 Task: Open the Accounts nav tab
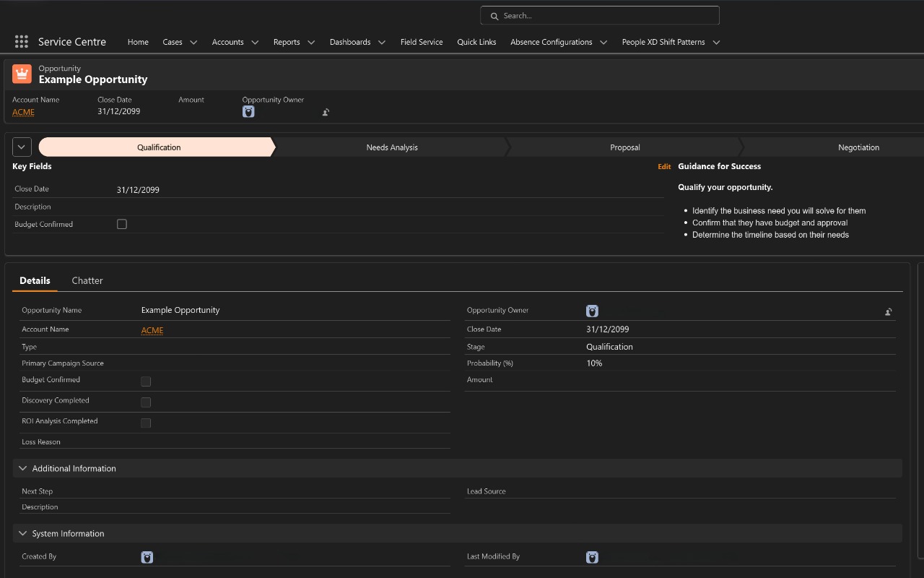point(227,42)
